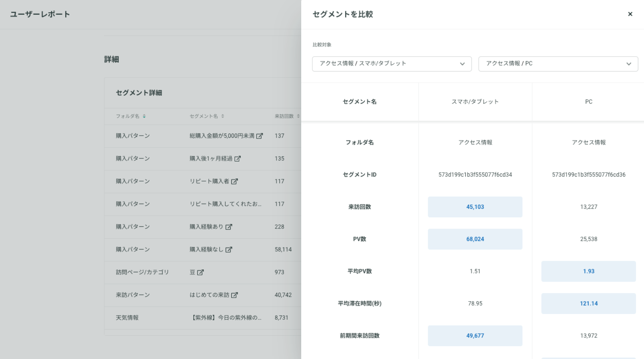Click the 40,742 visit count cell

coord(283,295)
